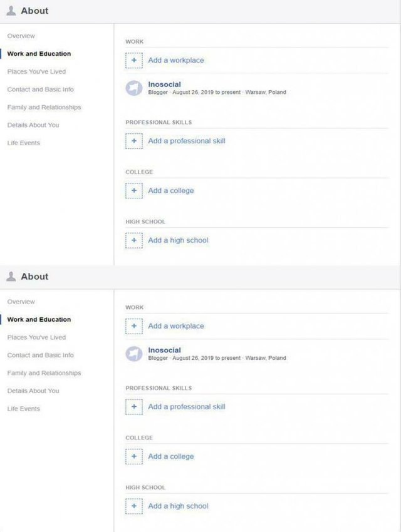Viewport: 401px width, 532px height.
Task: Click the person icon beside upper About heading
Action: 11,11
